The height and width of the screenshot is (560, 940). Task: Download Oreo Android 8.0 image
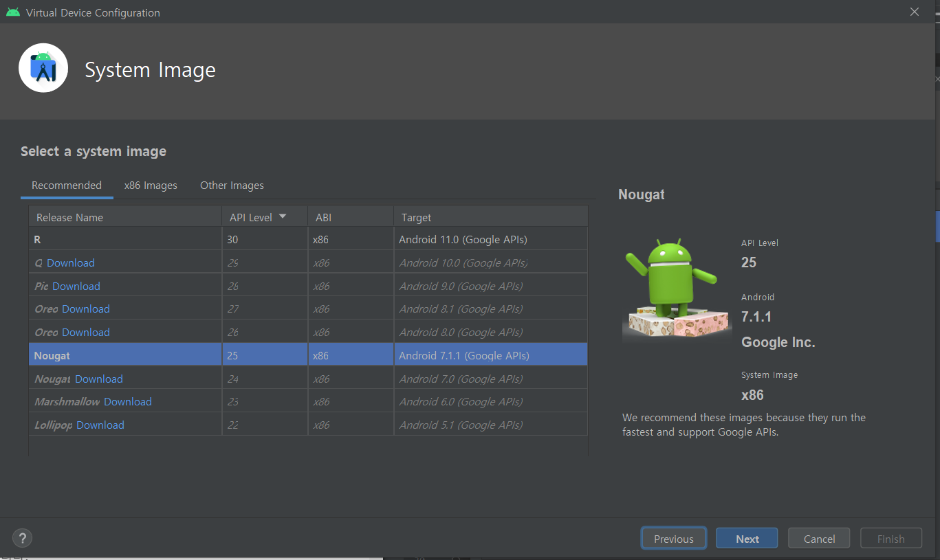pyautogui.click(x=86, y=332)
